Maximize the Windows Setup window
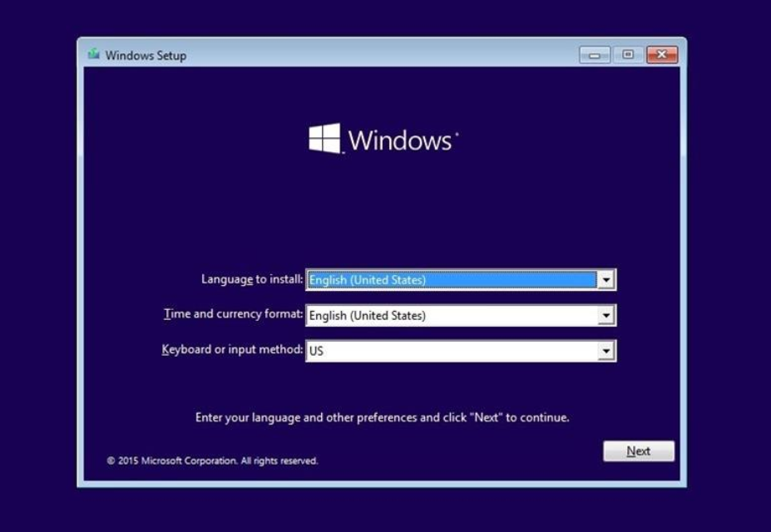The width and height of the screenshot is (771, 532). point(628,55)
